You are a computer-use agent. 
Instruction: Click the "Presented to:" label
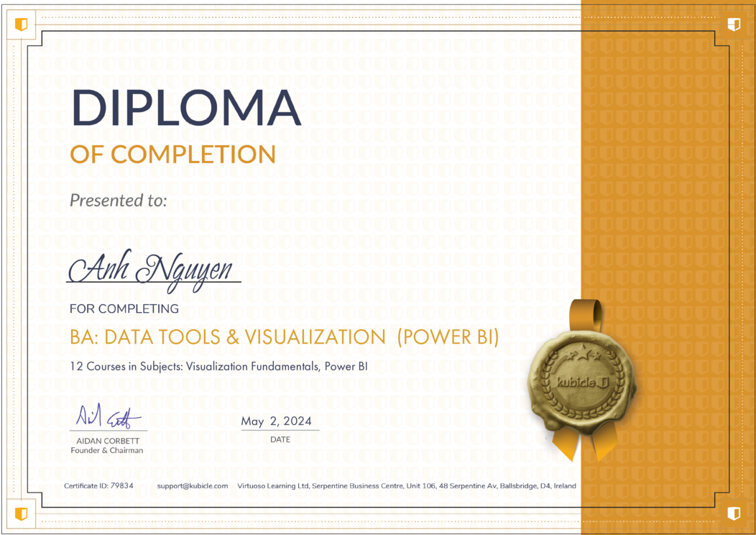pos(118,200)
